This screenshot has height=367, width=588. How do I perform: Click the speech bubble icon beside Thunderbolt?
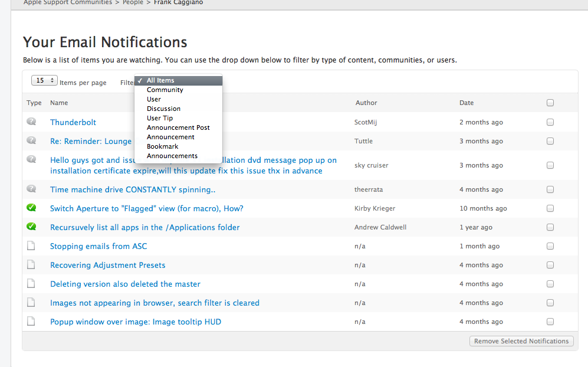pyautogui.click(x=31, y=122)
